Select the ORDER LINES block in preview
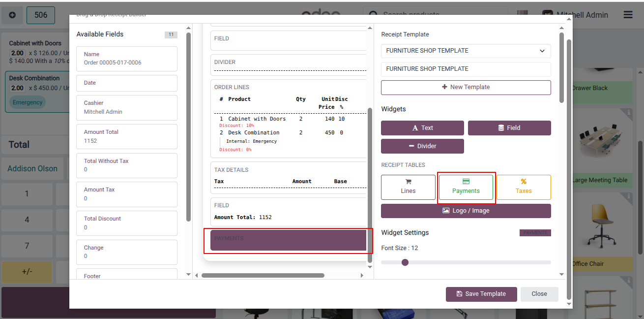644x319 pixels. click(x=289, y=119)
